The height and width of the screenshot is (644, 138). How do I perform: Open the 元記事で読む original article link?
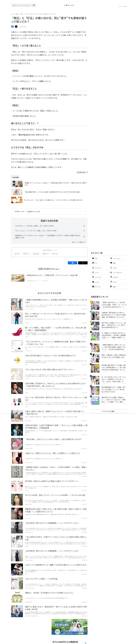(x=82, y=172)
